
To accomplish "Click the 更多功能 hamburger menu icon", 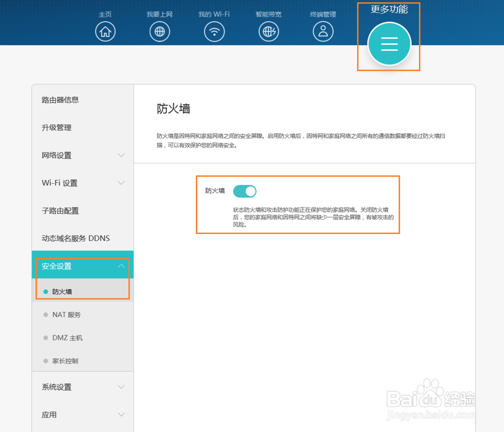I will [x=389, y=44].
